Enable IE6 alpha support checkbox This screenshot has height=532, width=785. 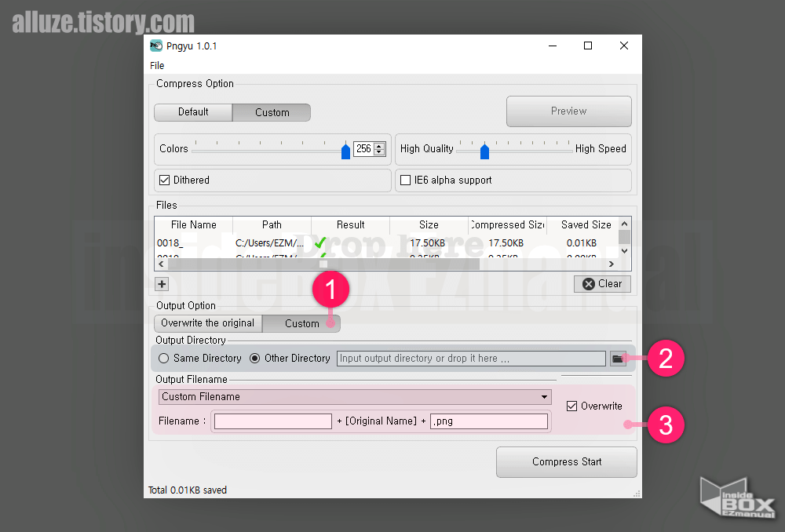point(406,180)
